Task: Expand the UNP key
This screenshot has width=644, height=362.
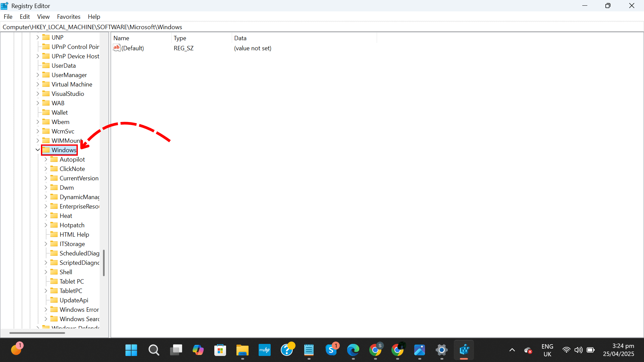Action: pyautogui.click(x=37, y=37)
